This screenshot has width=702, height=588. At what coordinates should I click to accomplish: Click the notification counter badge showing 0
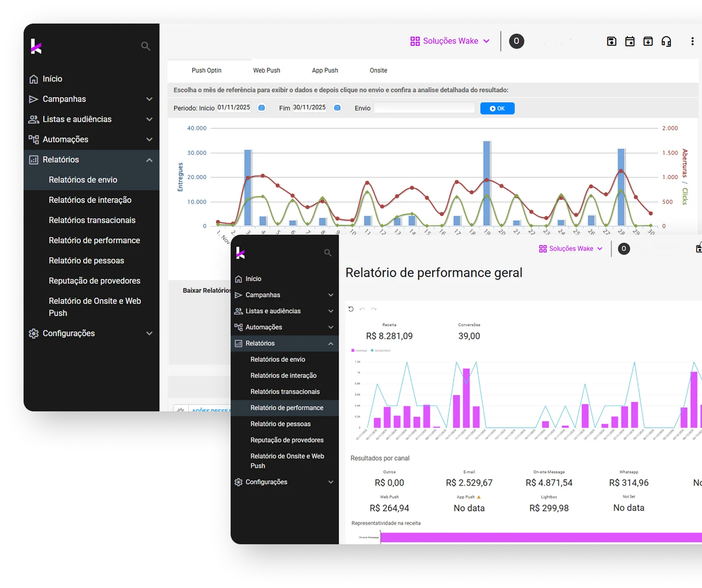tap(516, 41)
